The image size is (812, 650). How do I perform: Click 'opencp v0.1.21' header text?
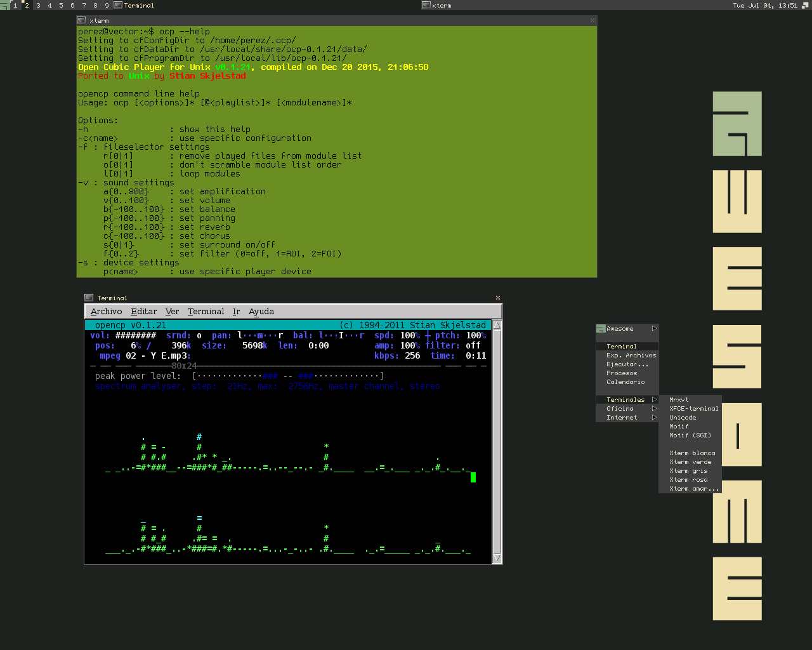coord(131,325)
